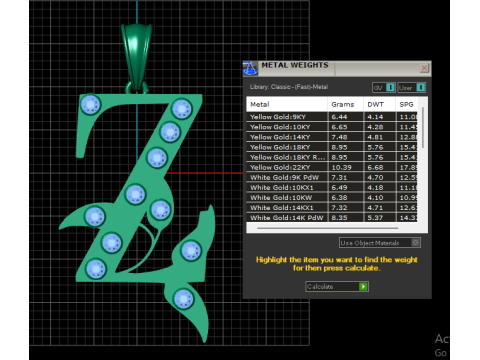Select the pendant bail in viewport

(136, 57)
